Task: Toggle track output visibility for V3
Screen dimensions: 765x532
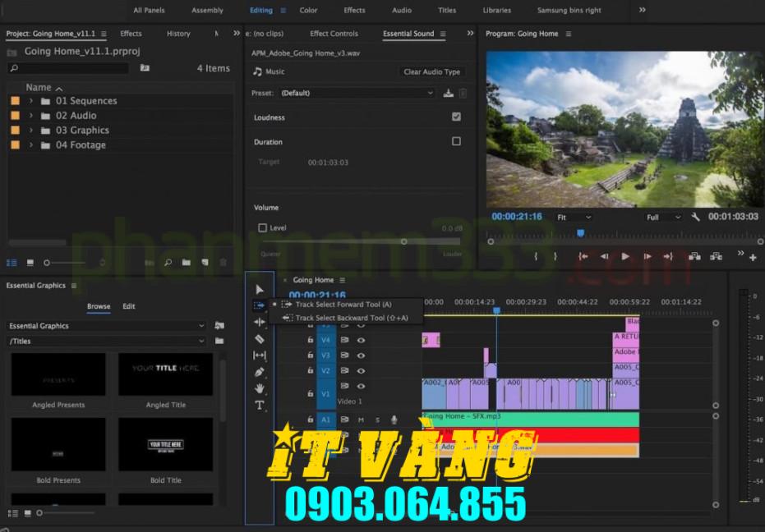Action: point(361,355)
